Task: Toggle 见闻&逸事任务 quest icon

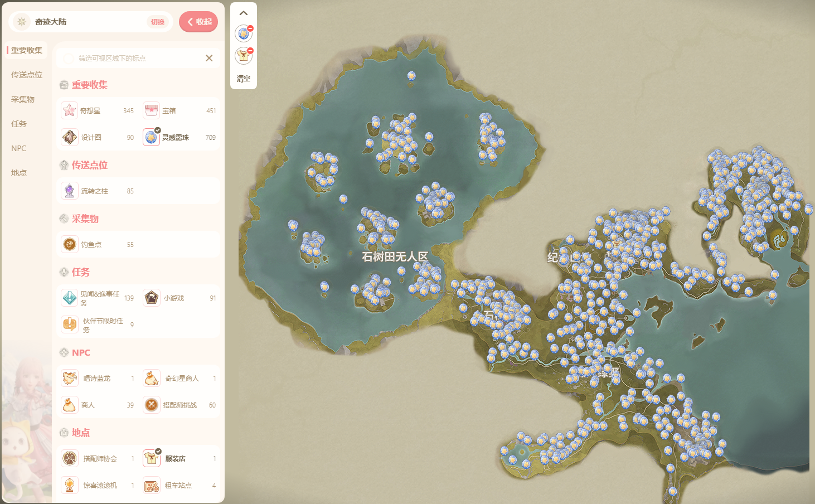Action: pos(69,298)
